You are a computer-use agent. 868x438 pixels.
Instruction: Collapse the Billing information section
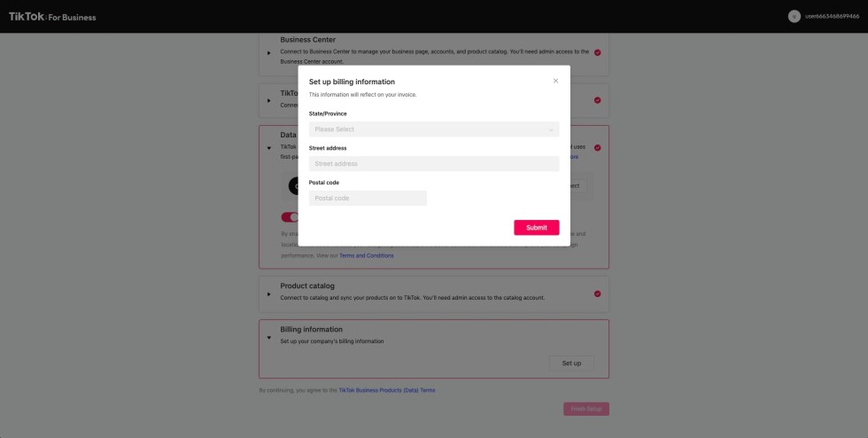(x=269, y=337)
